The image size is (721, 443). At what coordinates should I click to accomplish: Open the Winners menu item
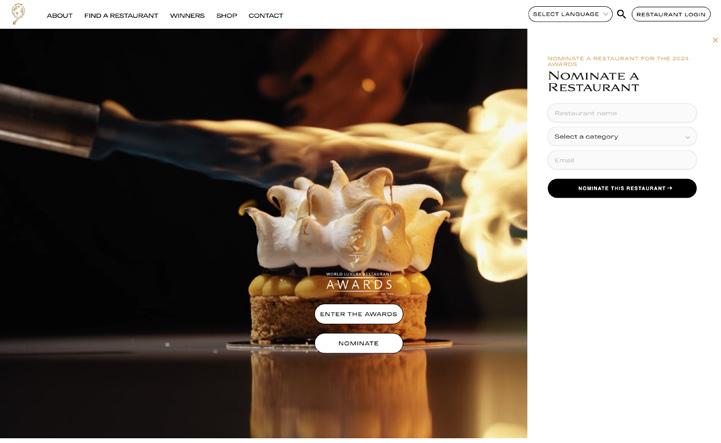point(187,16)
